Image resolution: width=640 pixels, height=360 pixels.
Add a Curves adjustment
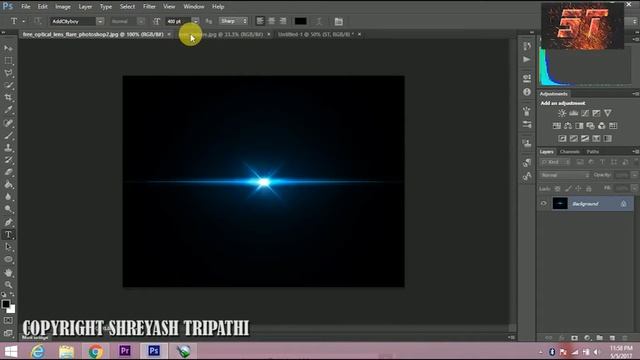(x=585, y=113)
